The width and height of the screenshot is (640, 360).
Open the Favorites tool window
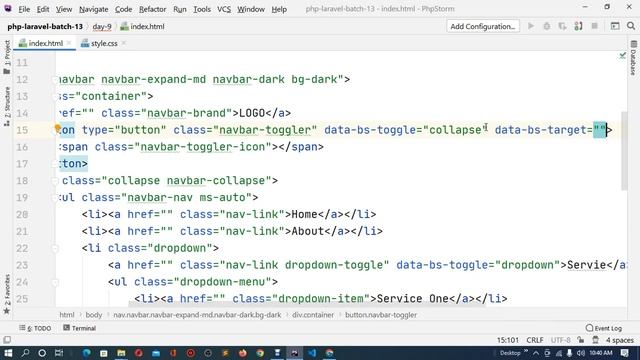(7, 294)
